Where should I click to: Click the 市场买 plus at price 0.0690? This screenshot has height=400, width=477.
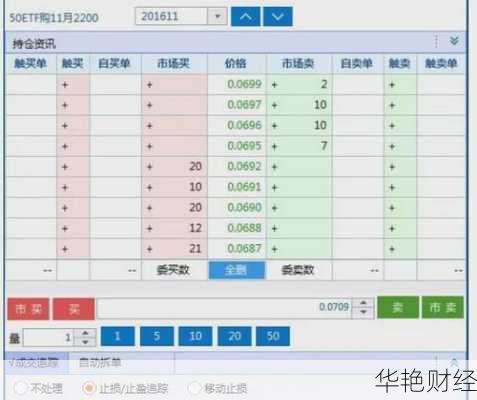(150, 208)
